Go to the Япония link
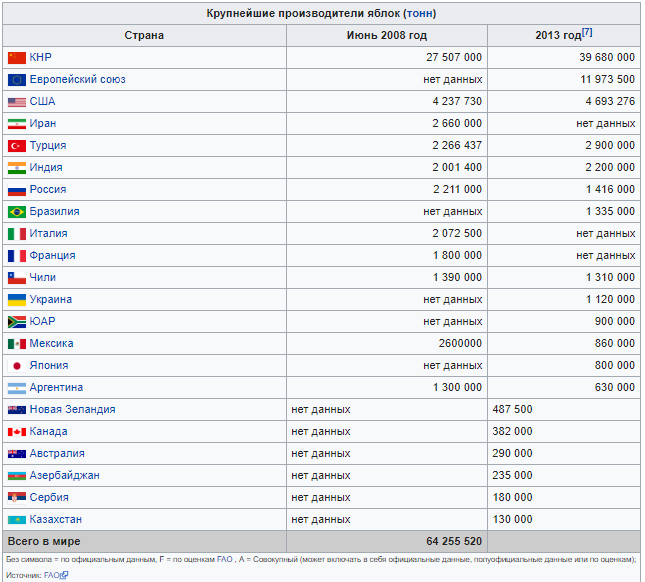Screen dimensions: 645x582 tap(49, 366)
